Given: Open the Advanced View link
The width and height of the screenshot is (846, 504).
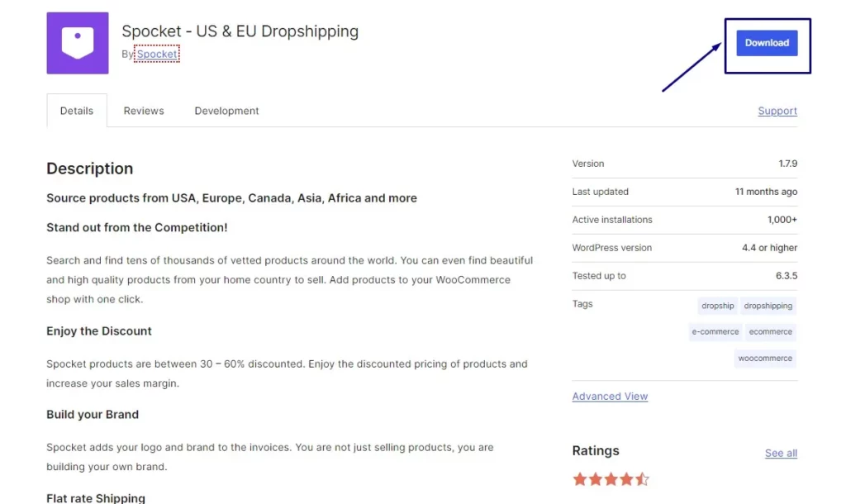Looking at the screenshot, I should tap(610, 397).
